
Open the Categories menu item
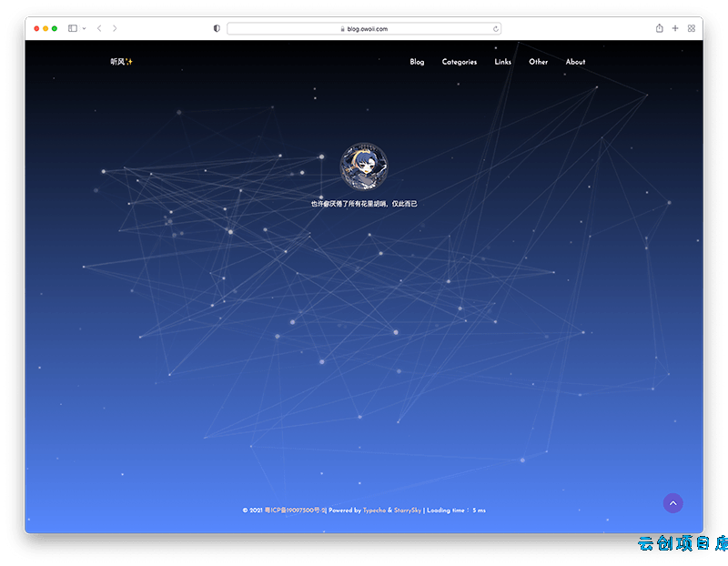(460, 62)
